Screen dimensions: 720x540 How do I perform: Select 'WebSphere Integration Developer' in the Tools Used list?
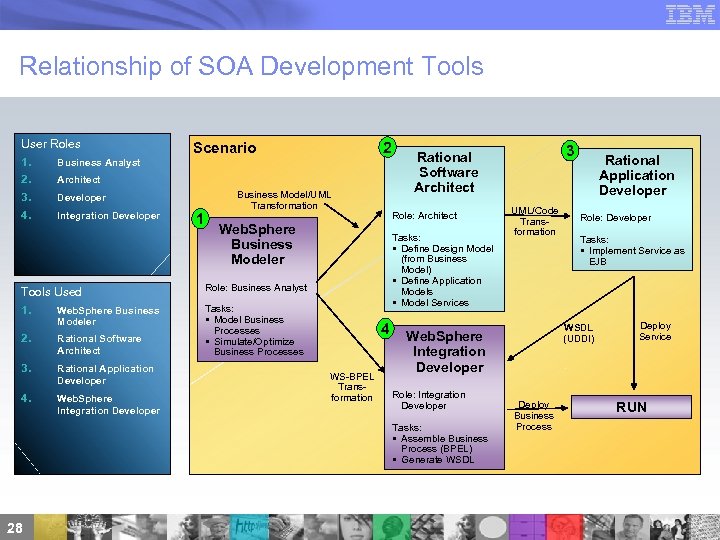tap(108, 405)
